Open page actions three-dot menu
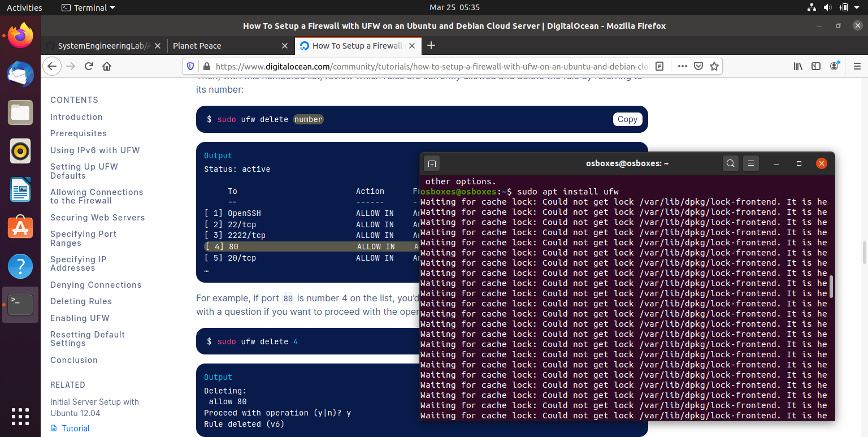 [x=682, y=66]
